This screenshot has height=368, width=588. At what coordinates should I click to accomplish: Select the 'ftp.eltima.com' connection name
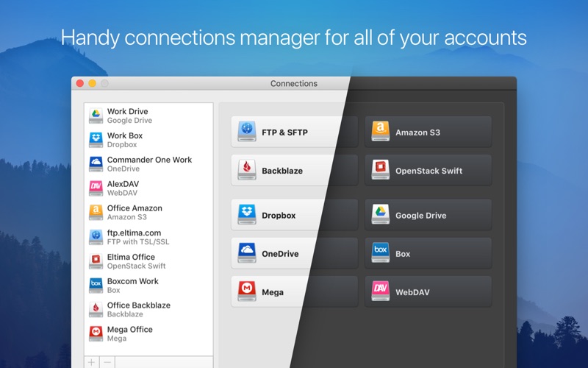(134, 233)
